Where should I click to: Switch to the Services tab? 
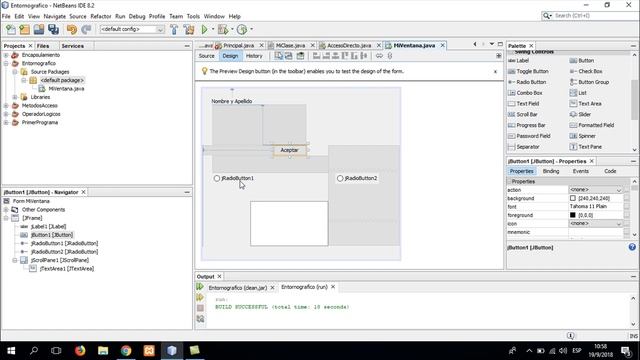pyautogui.click(x=73, y=46)
